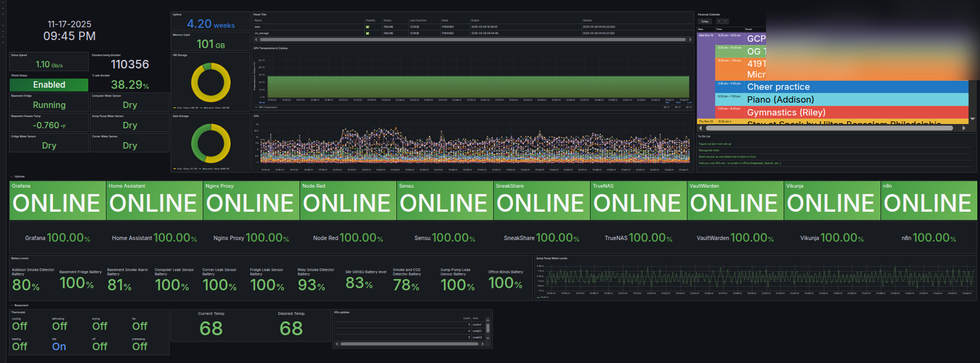The width and height of the screenshot is (980, 363).
Task: Click to-do item Figure out jam room
Action: click(x=715, y=144)
